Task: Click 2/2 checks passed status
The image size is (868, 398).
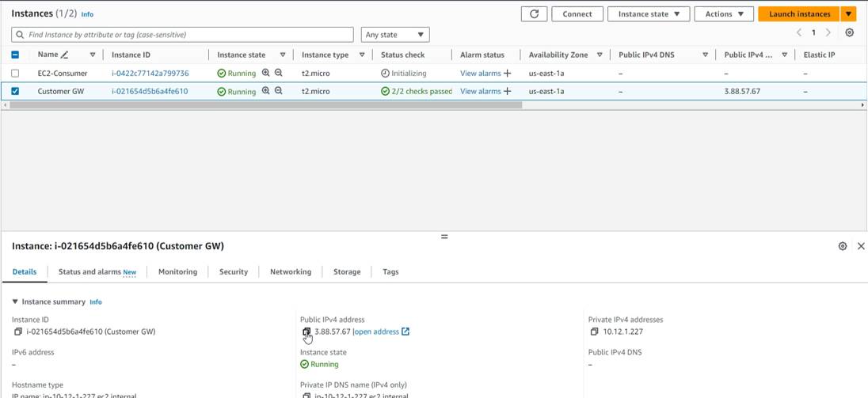Action: point(417,91)
